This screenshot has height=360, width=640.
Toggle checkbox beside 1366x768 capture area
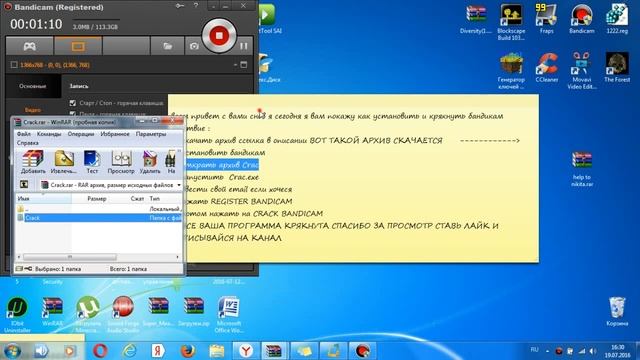point(14,65)
